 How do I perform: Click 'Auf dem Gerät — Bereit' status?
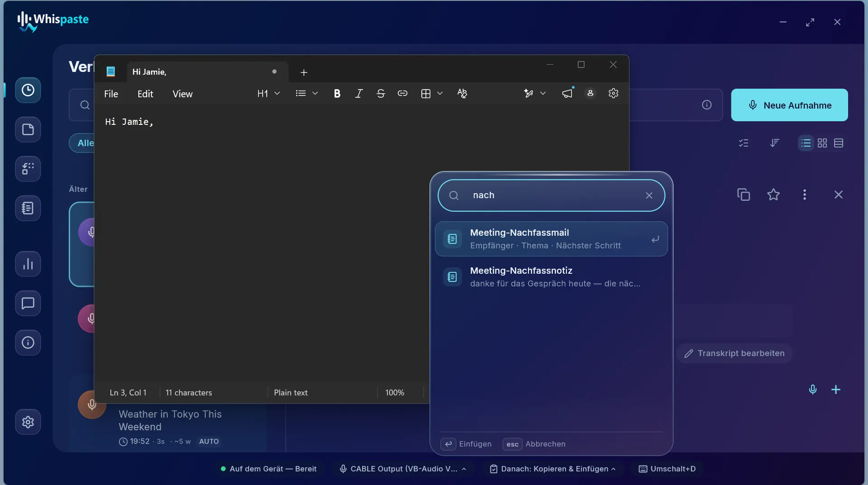coord(269,469)
